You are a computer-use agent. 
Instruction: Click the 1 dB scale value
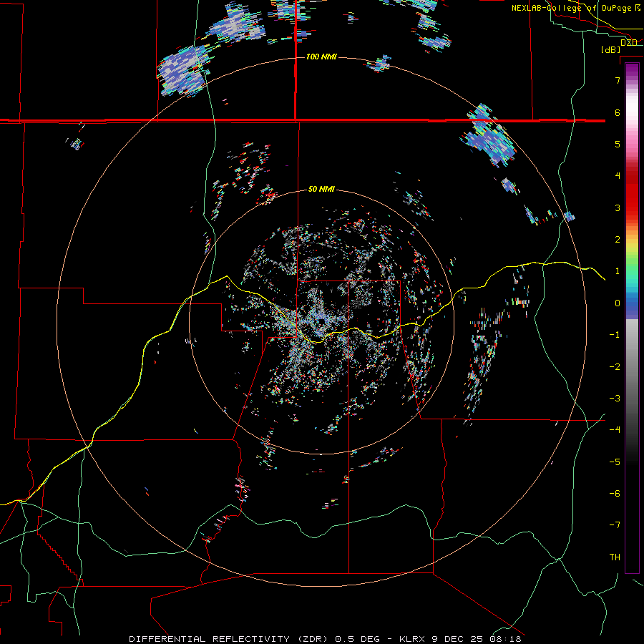(618, 271)
